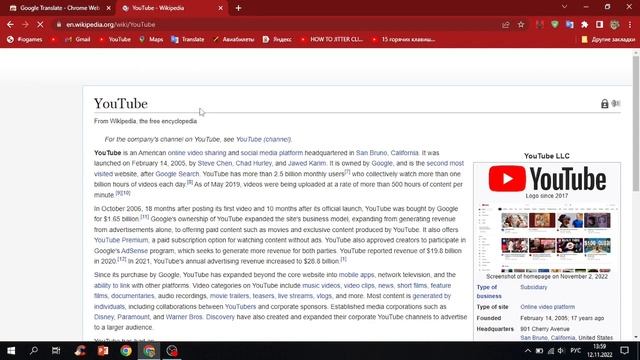Open the Windows Start menu

(11, 351)
